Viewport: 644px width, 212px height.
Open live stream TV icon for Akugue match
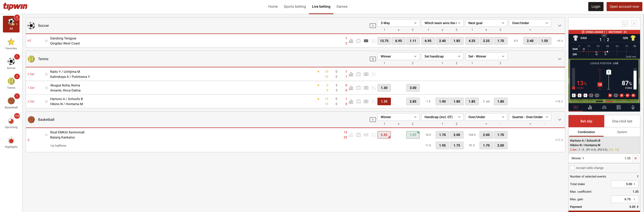358,88
